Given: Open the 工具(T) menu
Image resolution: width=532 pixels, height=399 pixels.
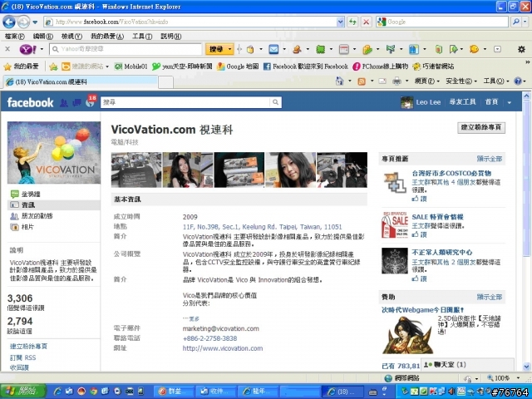Looking at the screenshot, I should click(x=142, y=37).
